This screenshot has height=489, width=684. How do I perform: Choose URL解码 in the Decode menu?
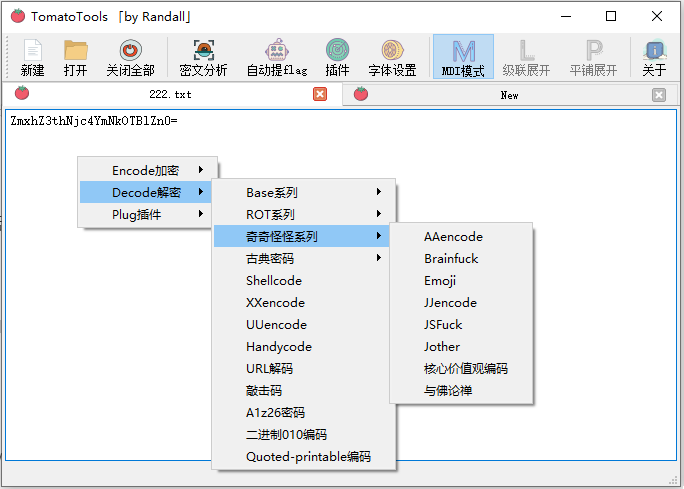[x=270, y=369]
